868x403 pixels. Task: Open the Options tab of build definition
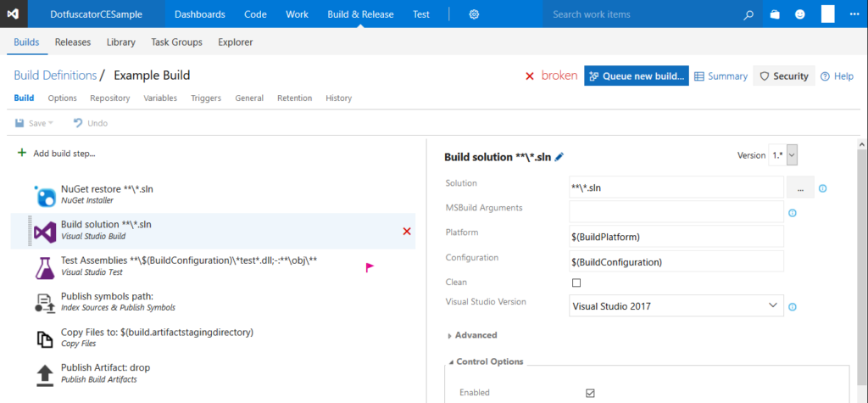[62, 98]
